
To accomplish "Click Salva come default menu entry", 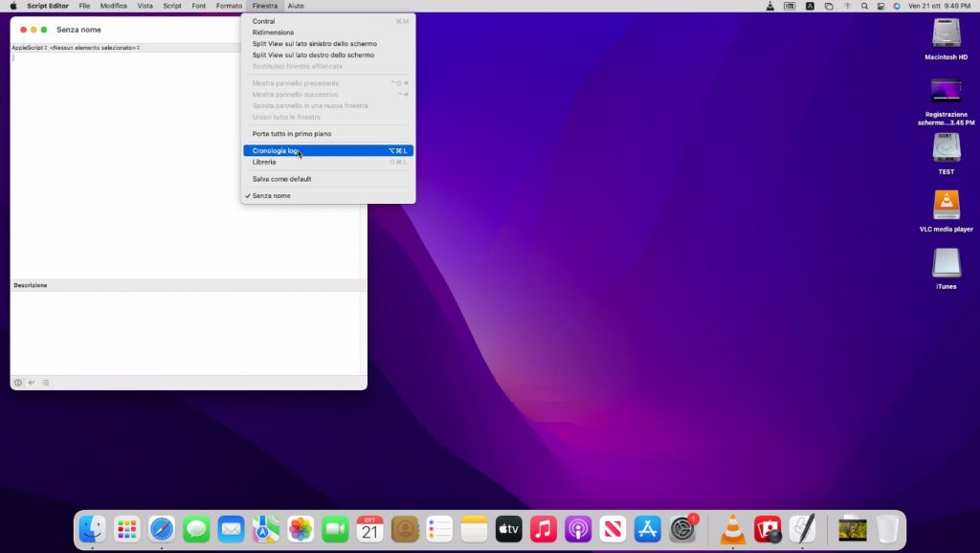I will click(281, 179).
